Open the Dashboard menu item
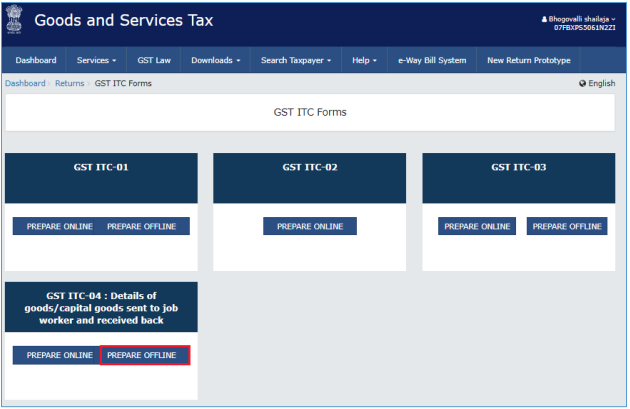630x409 pixels. pyautogui.click(x=36, y=60)
